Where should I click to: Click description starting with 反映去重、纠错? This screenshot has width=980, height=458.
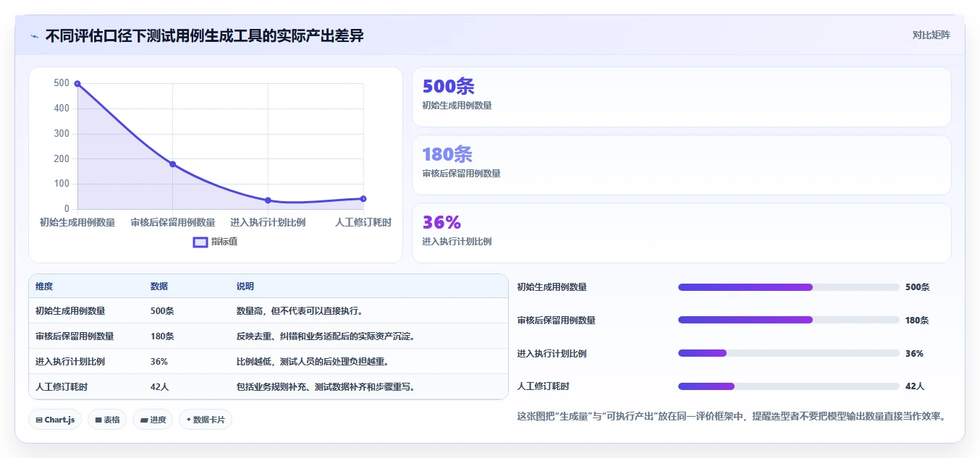(326, 336)
